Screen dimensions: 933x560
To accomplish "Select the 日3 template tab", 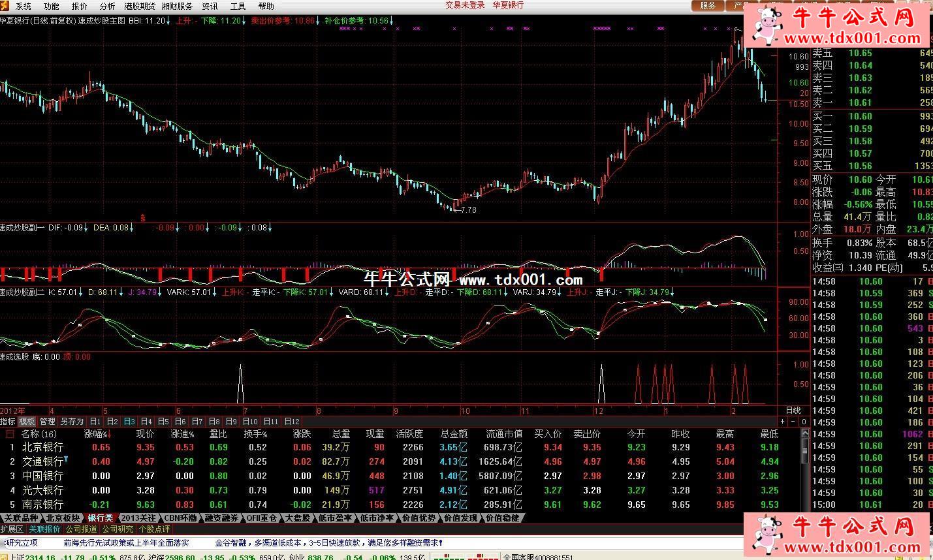I will (129, 422).
